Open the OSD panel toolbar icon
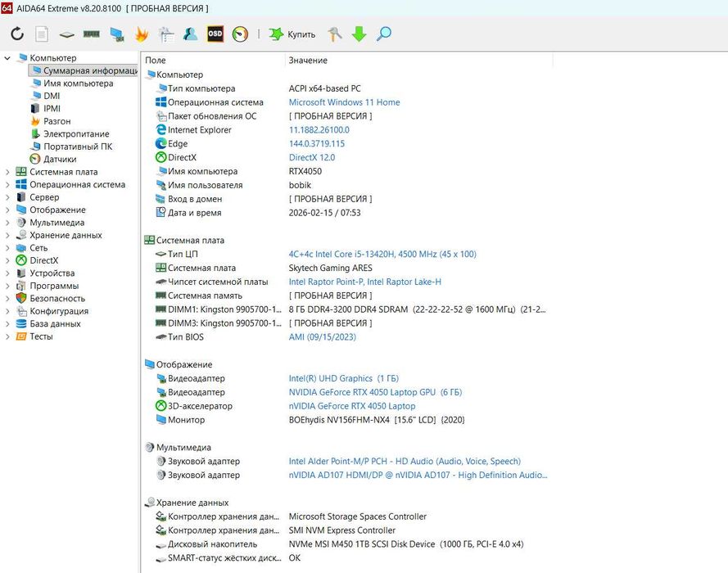The width and height of the screenshot is (728, 573). click(x=215, y=34)
